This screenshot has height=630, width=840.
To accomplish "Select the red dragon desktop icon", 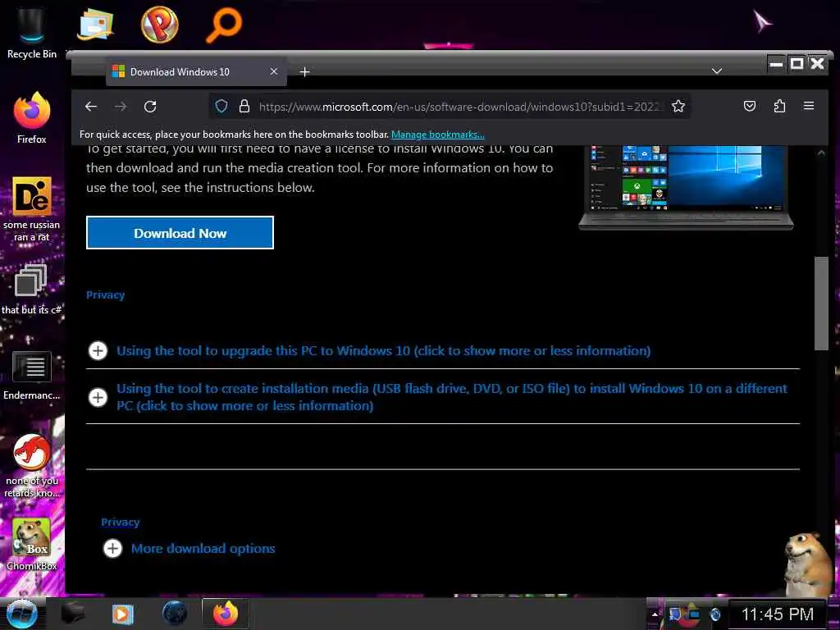I will 32,465.
